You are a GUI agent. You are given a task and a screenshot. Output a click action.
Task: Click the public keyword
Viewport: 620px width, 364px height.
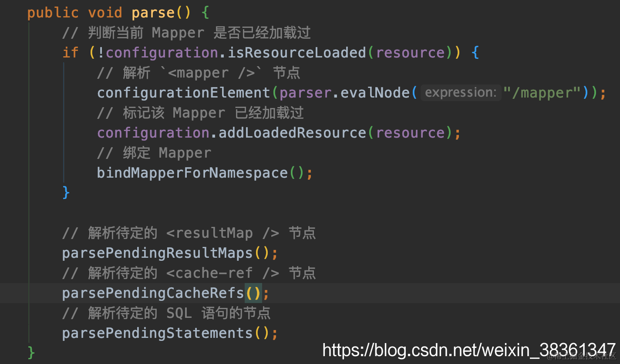coord(53,13)
